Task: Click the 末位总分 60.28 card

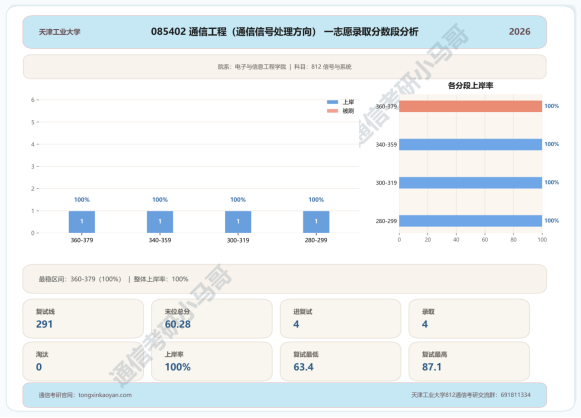Action: [x=212, y=319]
